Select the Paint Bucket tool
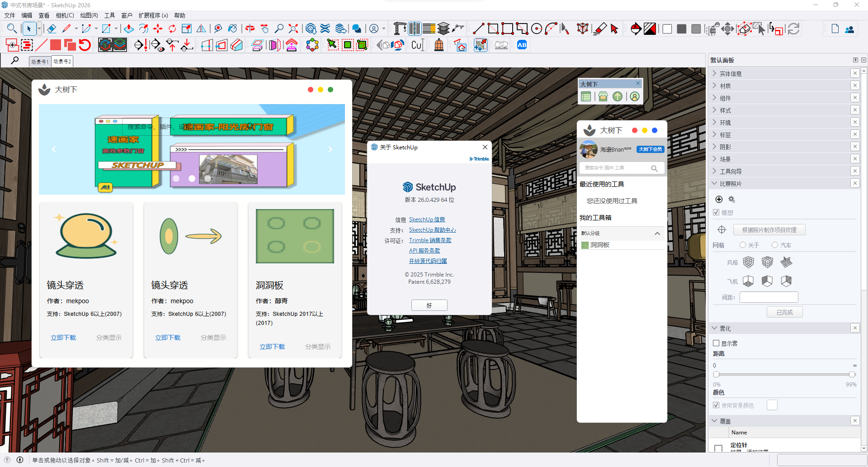The image size is (868, 467). pyautogui.click(x=232, y=29)
